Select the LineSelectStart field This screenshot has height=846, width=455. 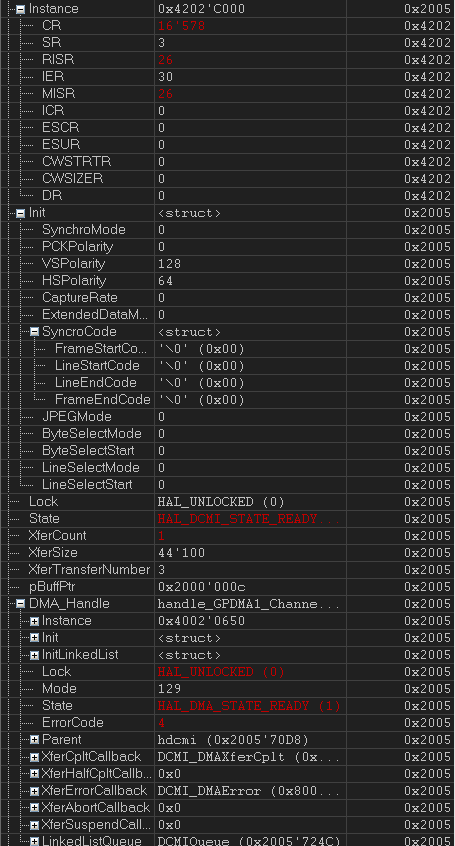point(227,485)
